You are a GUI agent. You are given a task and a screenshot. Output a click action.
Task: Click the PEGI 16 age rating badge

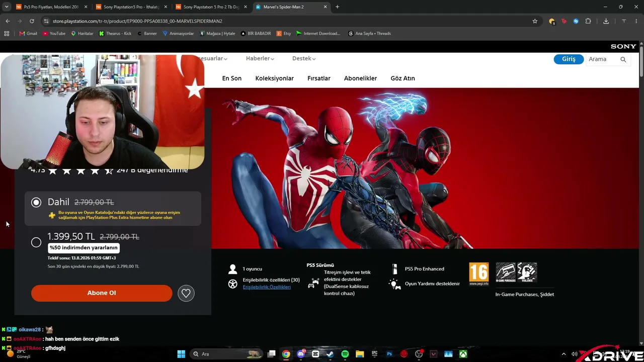click(x=478, y=274)
